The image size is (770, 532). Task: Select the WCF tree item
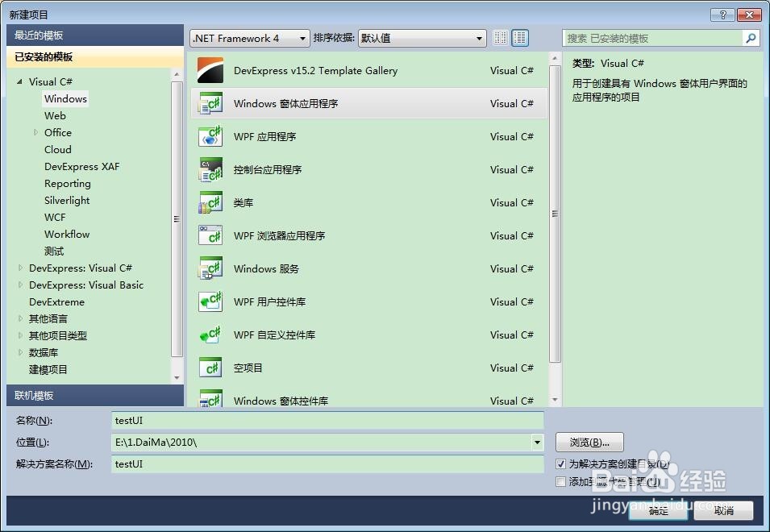point(55,218)
